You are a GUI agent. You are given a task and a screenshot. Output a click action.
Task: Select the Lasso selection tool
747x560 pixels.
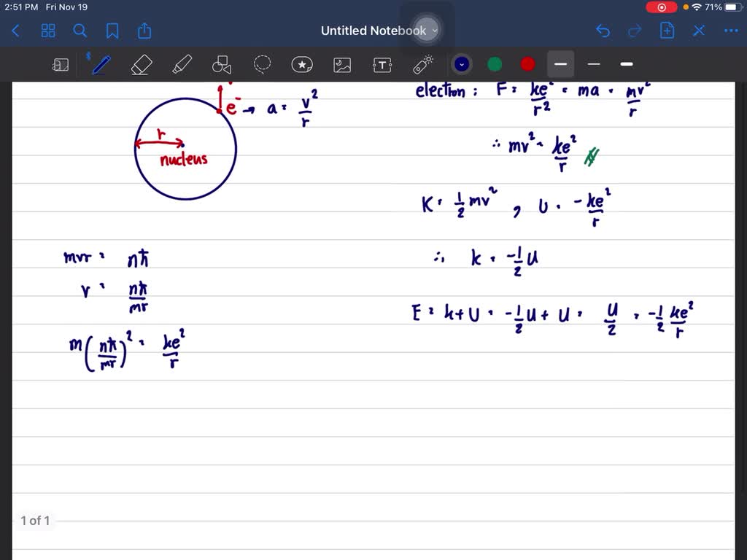(x=262, y=64)
